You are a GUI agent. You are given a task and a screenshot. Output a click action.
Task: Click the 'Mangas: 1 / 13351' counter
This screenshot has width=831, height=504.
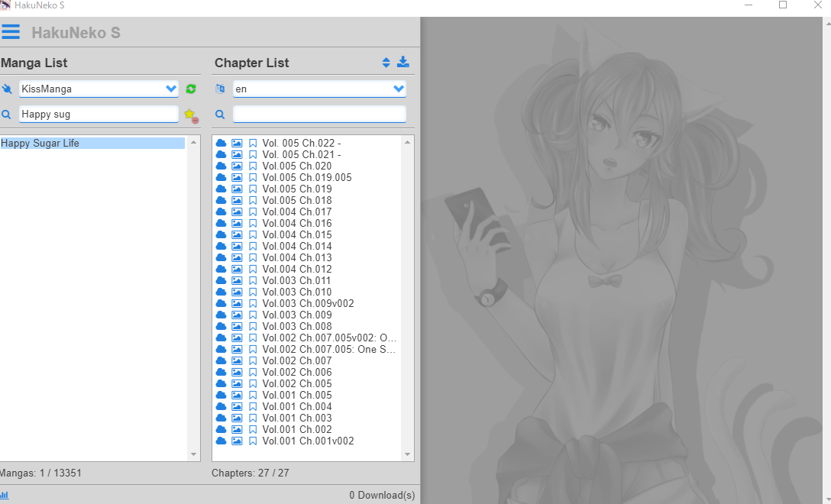40,473
